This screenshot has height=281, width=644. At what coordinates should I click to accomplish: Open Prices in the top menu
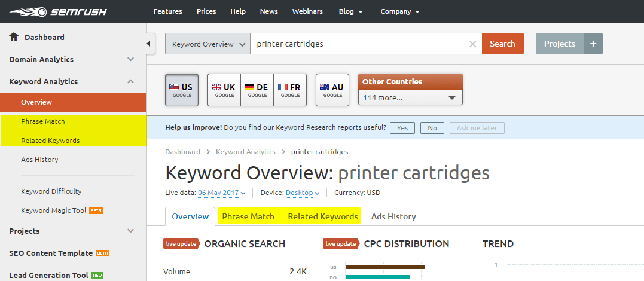206,11
